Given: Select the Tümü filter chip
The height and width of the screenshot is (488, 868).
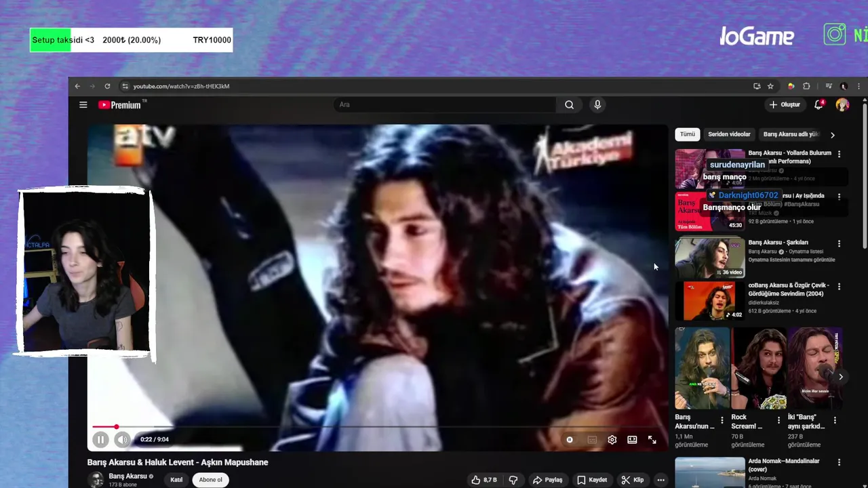Looking at the screenshot, I should coord(687,134).
